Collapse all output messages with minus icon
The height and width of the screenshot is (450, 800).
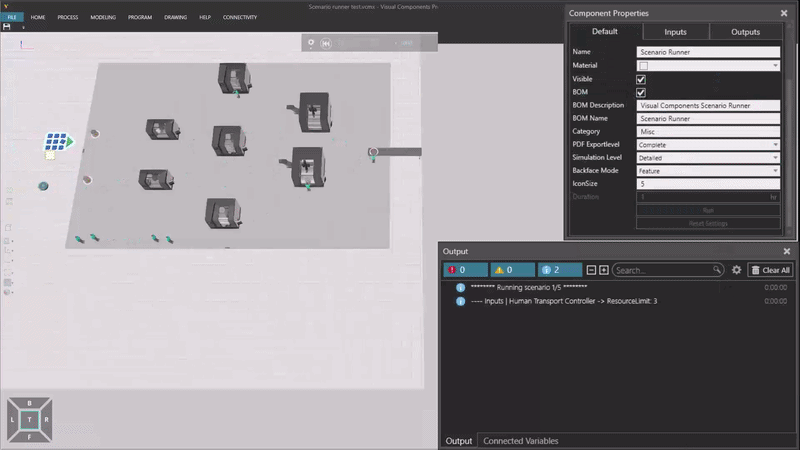[x=591, y=270]
